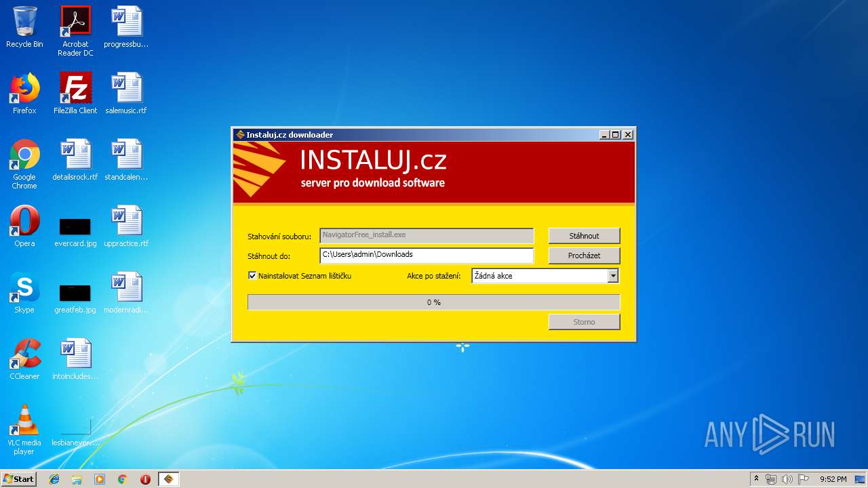Viewport: 868px width, 488px height.
Task: Open media player taskbar icon
Action: (100, 479)
